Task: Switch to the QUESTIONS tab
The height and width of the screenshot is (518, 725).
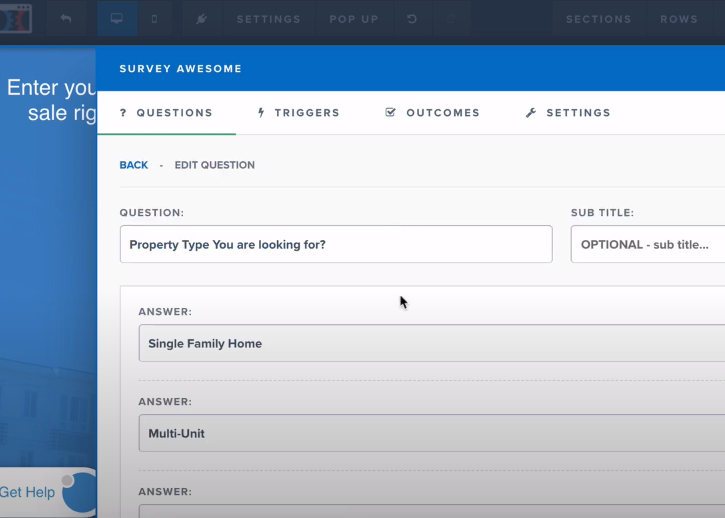Action: pyautogui.click(x=166, y=113)
